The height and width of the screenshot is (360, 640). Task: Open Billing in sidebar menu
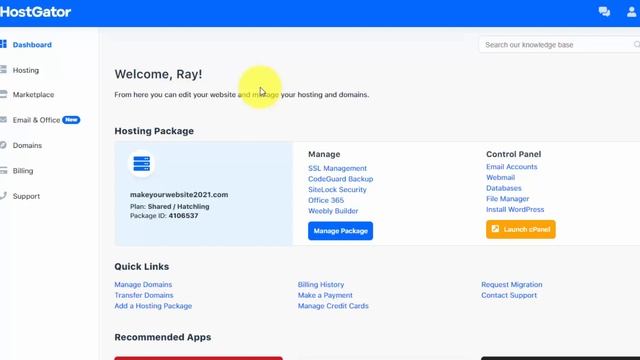tap(23, 171)
